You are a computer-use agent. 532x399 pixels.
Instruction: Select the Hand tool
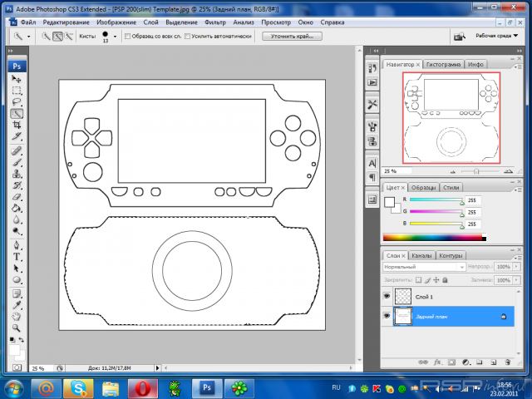tap(17, 316)
